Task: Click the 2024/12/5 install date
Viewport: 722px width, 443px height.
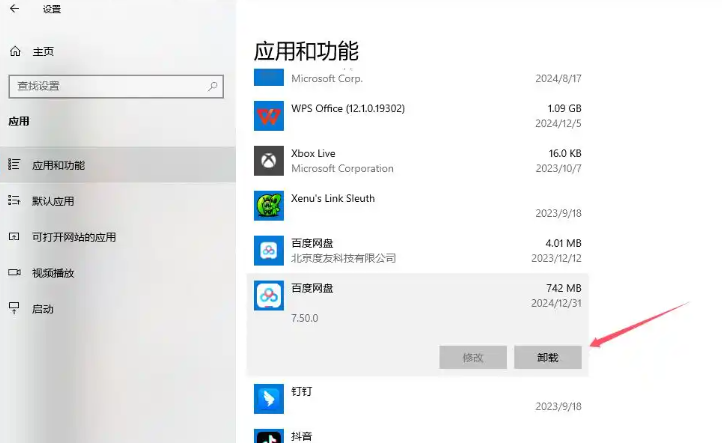Action: click(558, 123)
